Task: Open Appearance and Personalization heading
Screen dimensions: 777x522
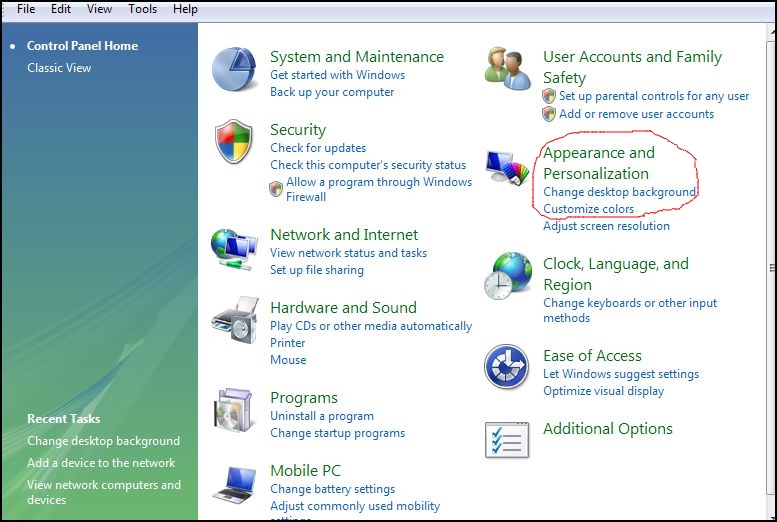Action: click(599, 163)
